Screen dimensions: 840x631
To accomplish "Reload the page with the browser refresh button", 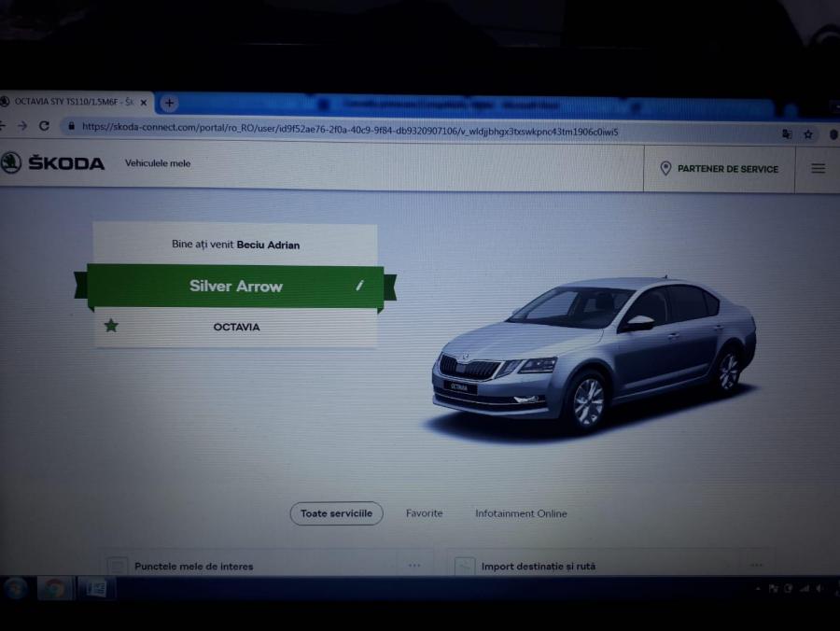I will [x=44, y=126].
